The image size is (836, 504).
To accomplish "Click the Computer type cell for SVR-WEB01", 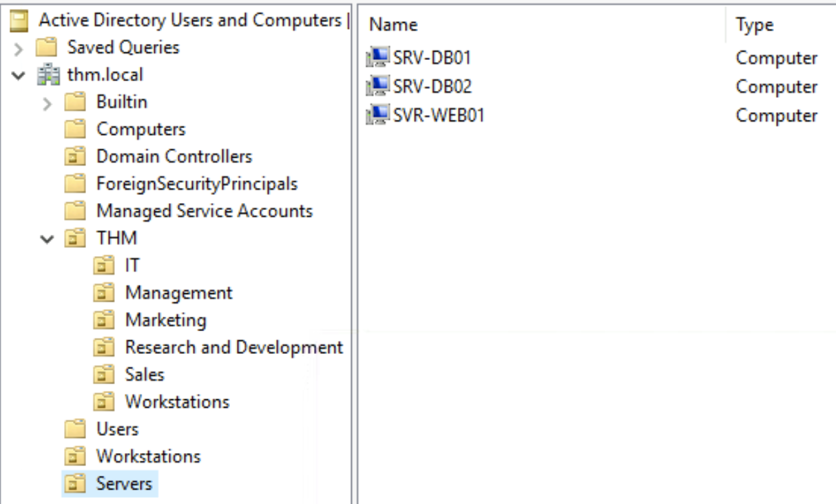I will pyautogui.click(x=776, y=115).
